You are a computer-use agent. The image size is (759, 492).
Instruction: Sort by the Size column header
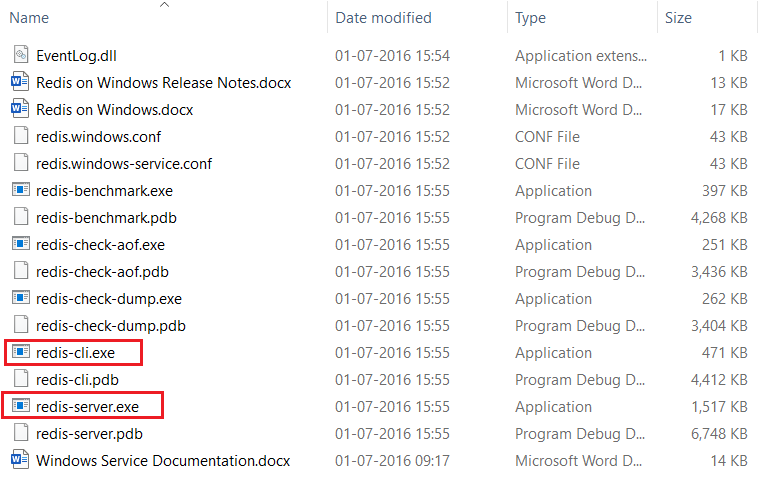tap(678, 18)
